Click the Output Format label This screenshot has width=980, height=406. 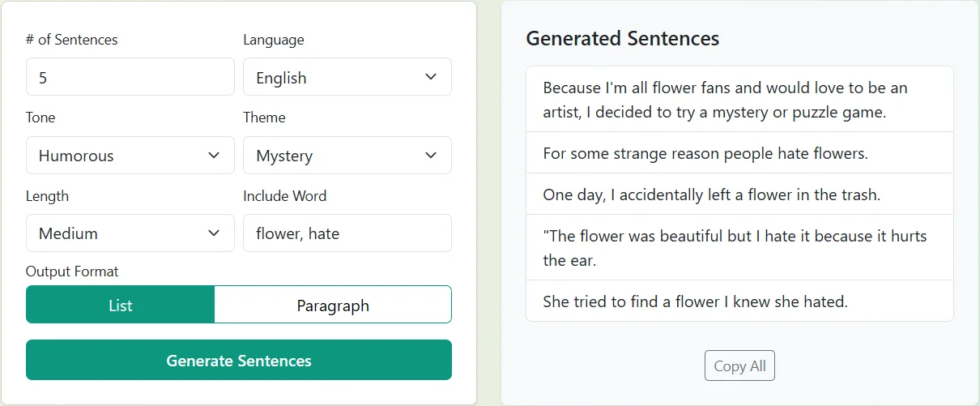(x=72, y=271)
